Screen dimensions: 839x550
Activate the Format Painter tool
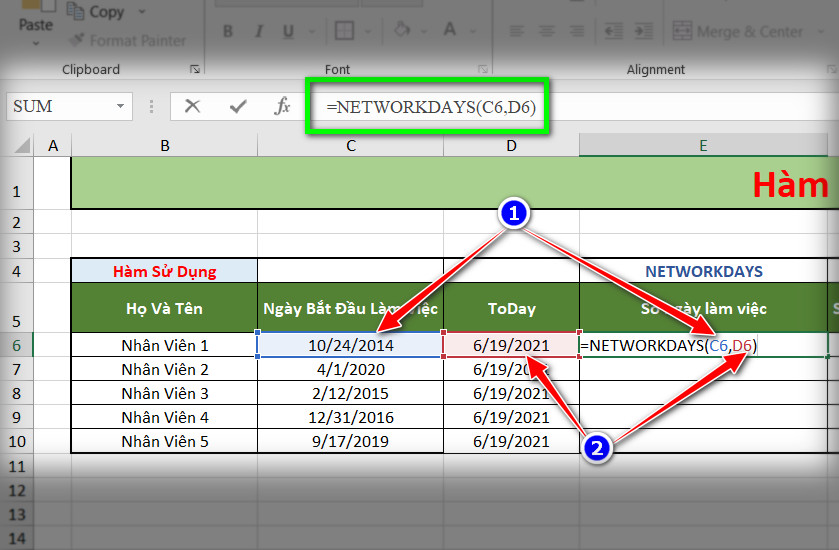point(128,40)
